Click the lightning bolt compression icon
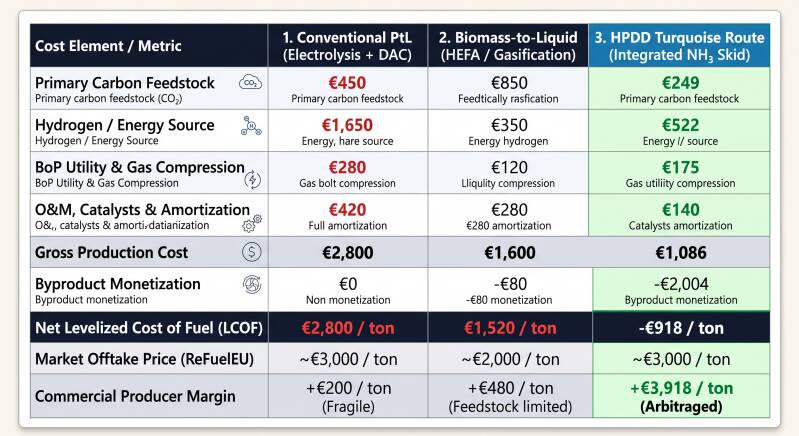 pos(253,179)
